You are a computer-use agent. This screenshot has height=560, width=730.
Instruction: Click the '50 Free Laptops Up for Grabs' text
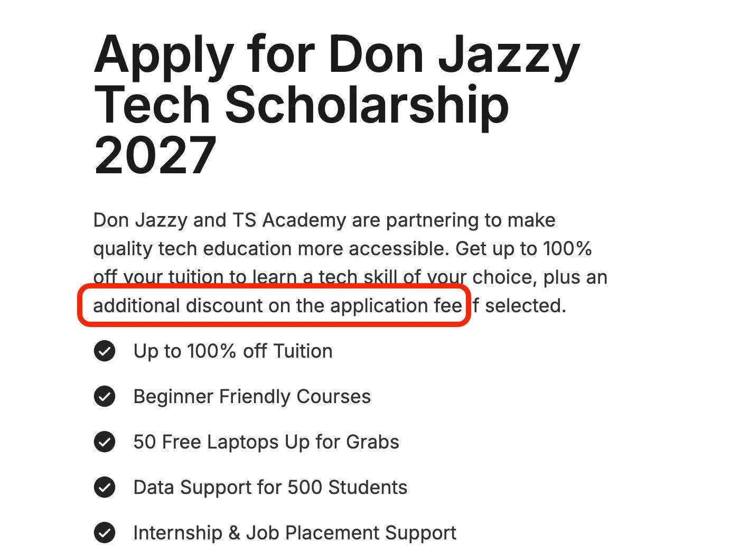pos(266,442)
